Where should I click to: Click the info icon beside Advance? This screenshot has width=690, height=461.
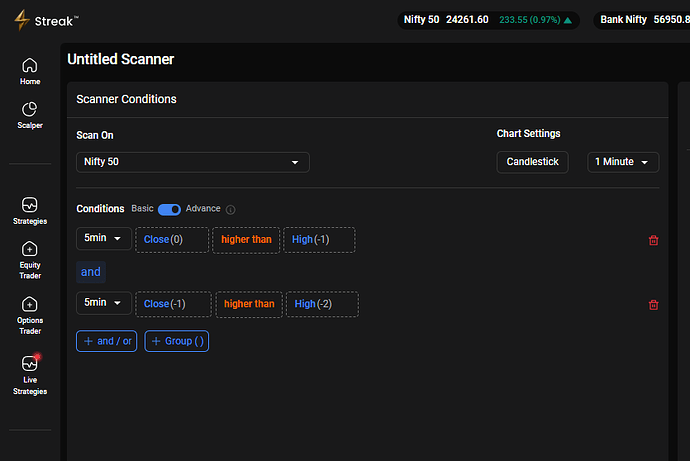pos(230,210)
